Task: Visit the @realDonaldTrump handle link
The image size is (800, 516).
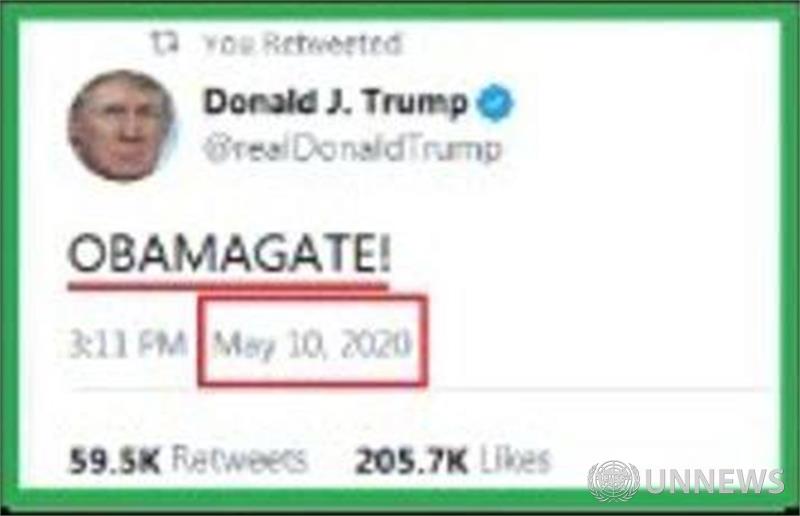Action: tap(353, 150)
